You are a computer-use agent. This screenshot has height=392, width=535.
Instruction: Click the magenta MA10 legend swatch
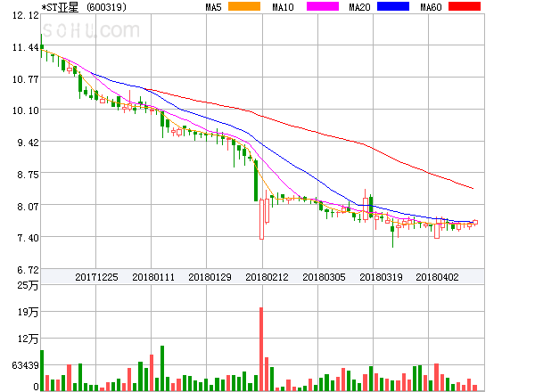[323, 6]
